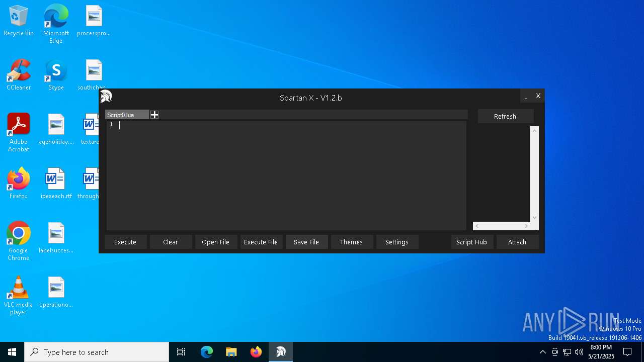Screen dimensions: 644x362
Task: Open Spartan X Settings
Action: click(x=397, y=242)
